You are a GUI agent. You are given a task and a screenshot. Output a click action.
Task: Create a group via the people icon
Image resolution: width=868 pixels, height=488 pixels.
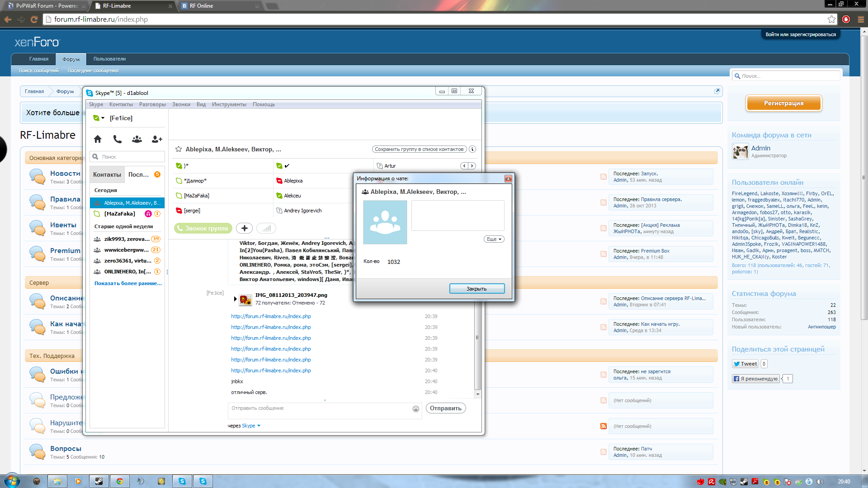[137, 139]
